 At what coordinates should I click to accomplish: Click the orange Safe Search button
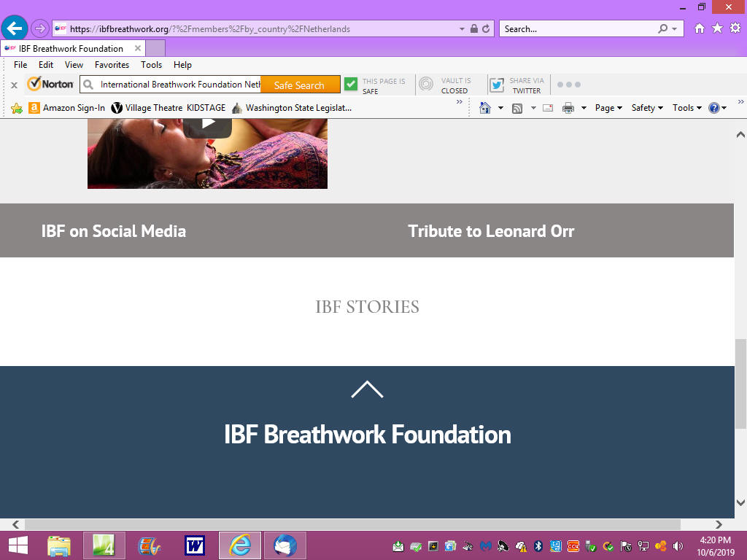[x=300, y=85]
